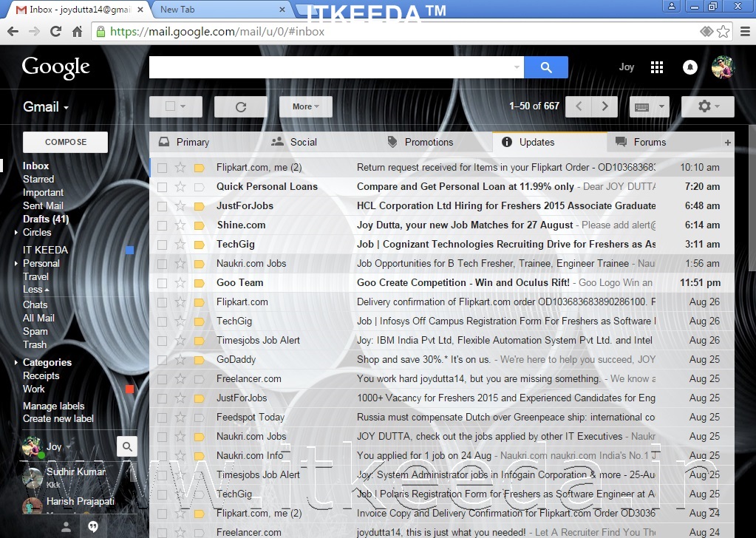Click Chrome back arrow
Screen dimensions: 756x538
pyautogui.click(x=13, y=32)
